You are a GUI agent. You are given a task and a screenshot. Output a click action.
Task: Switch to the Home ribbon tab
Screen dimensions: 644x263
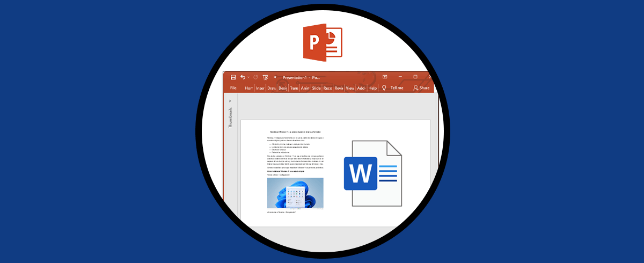coord(249,88)
